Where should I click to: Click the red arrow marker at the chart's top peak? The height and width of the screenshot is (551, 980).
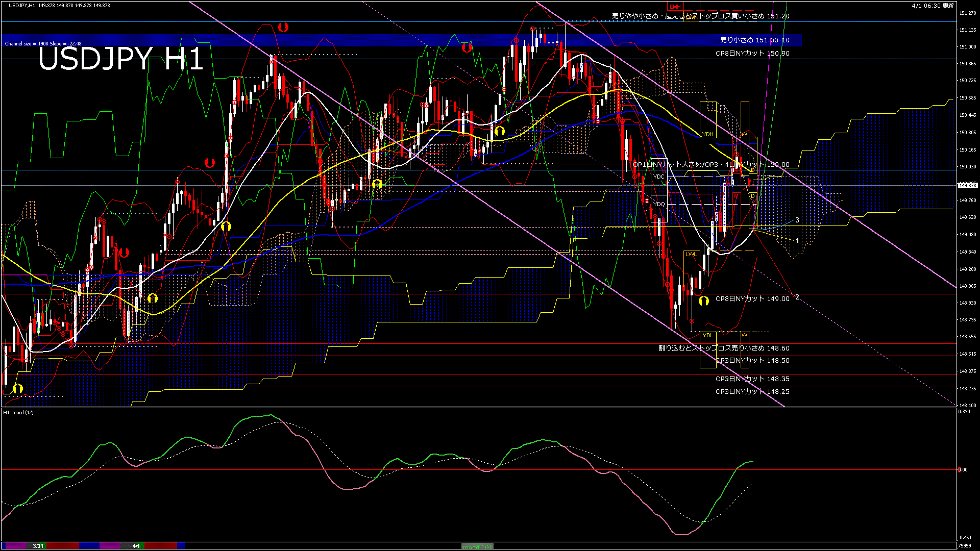[283, 27]
